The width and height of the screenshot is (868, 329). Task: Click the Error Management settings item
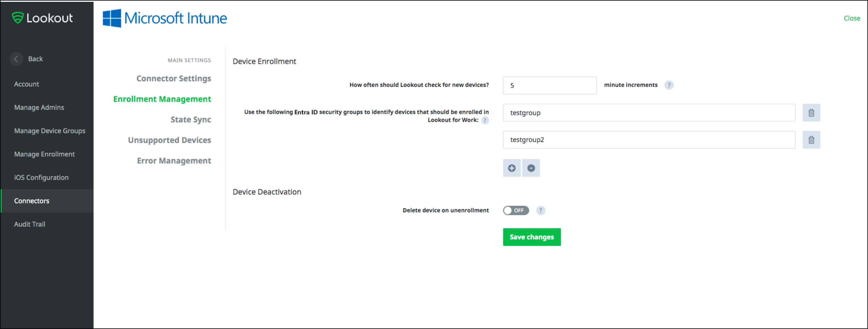click(175, 161)
